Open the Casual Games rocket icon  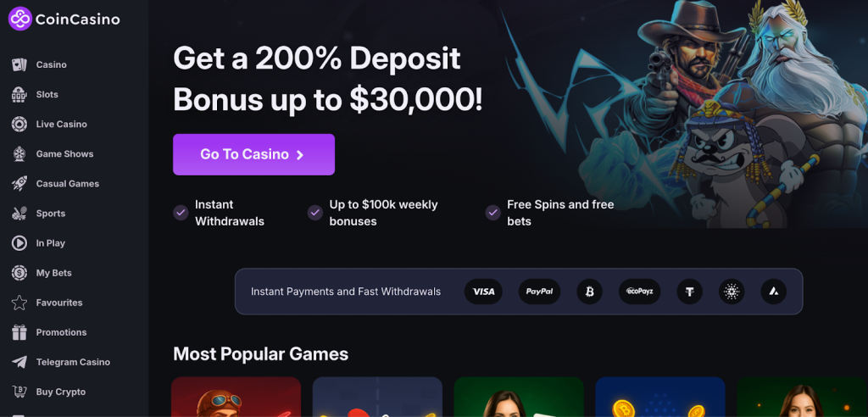point(19,184)
